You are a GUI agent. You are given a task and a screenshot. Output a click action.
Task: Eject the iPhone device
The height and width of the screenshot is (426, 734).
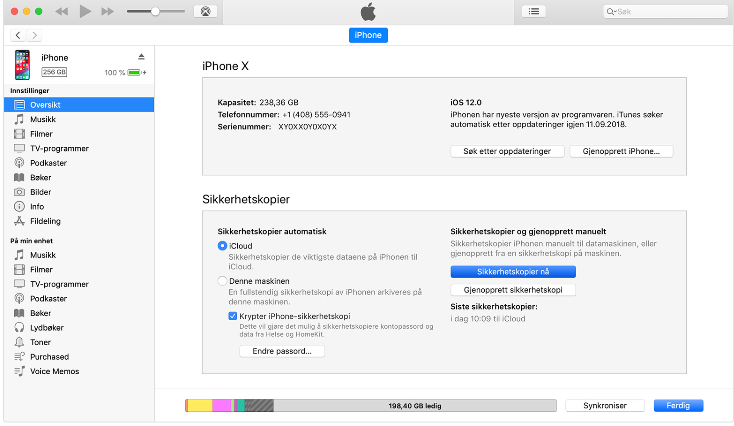(x=141, y=57)
